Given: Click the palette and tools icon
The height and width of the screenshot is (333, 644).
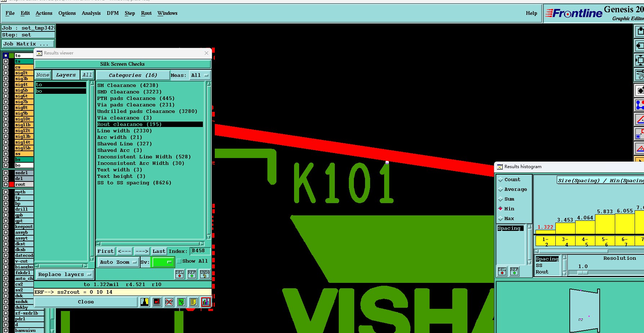Looking at the screenshot, I should 640,75.
